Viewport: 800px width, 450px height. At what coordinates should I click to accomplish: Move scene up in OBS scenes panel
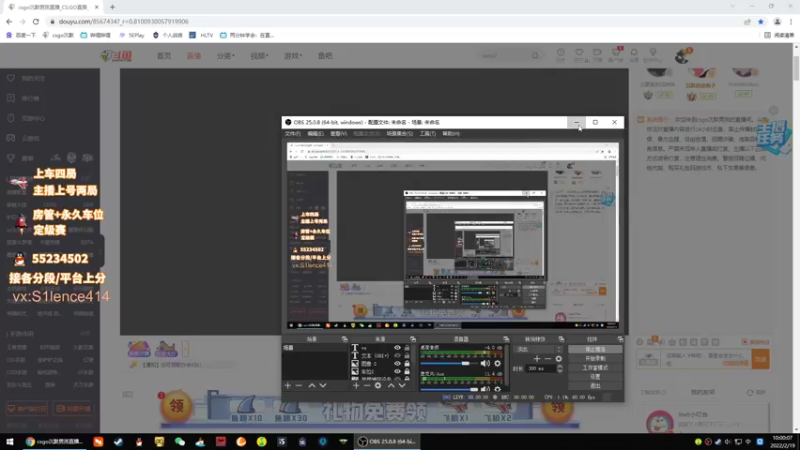[x=312, y=386]
